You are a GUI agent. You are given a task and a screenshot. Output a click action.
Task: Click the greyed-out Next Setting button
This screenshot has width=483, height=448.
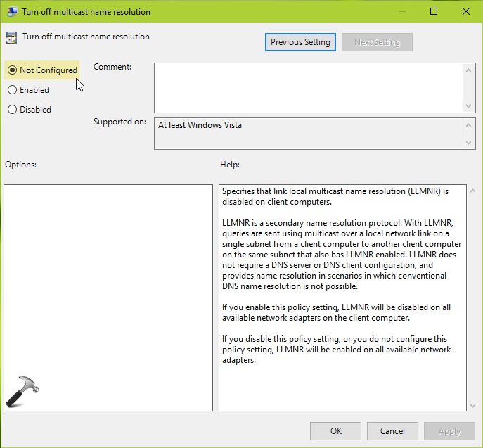377,42
